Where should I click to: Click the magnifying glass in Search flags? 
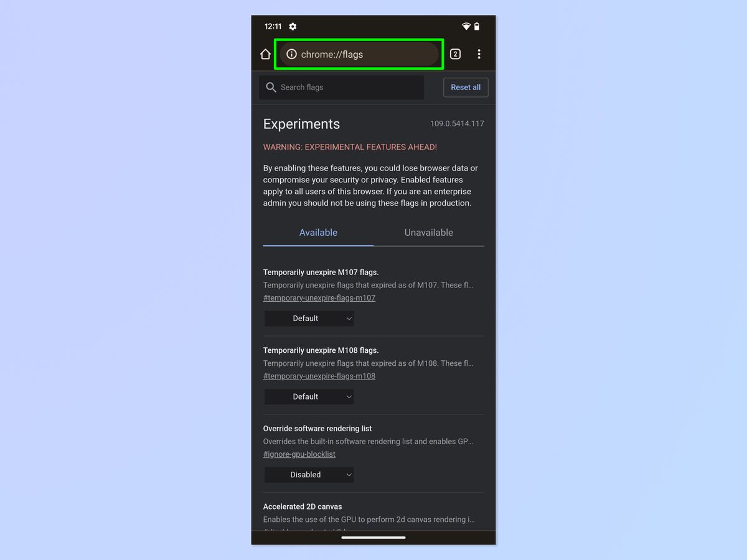click(x=271, y=87)
